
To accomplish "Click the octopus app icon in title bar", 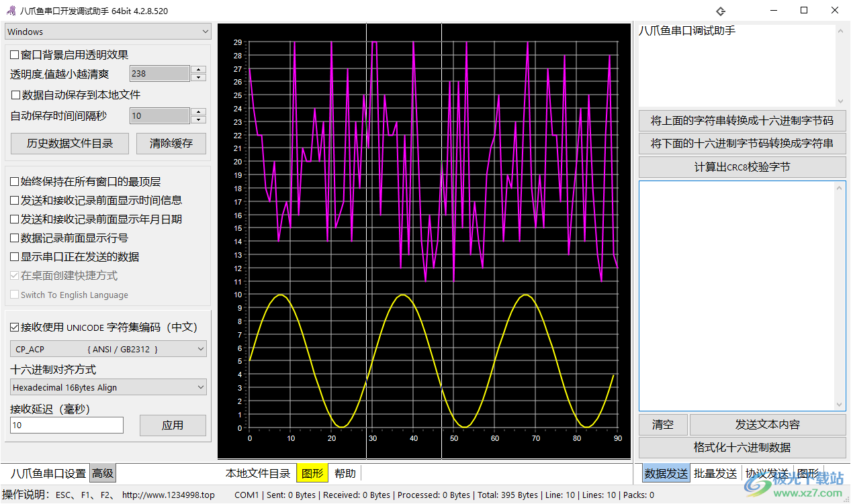I will point(11,11).
